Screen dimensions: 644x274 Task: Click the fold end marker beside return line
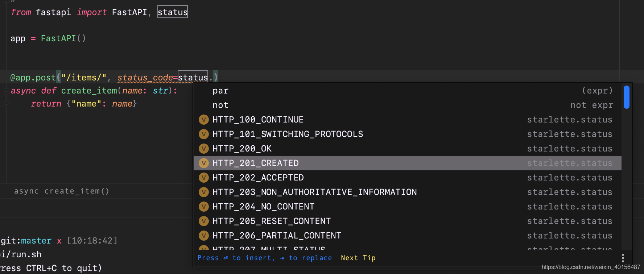click(x=6, y=104)
